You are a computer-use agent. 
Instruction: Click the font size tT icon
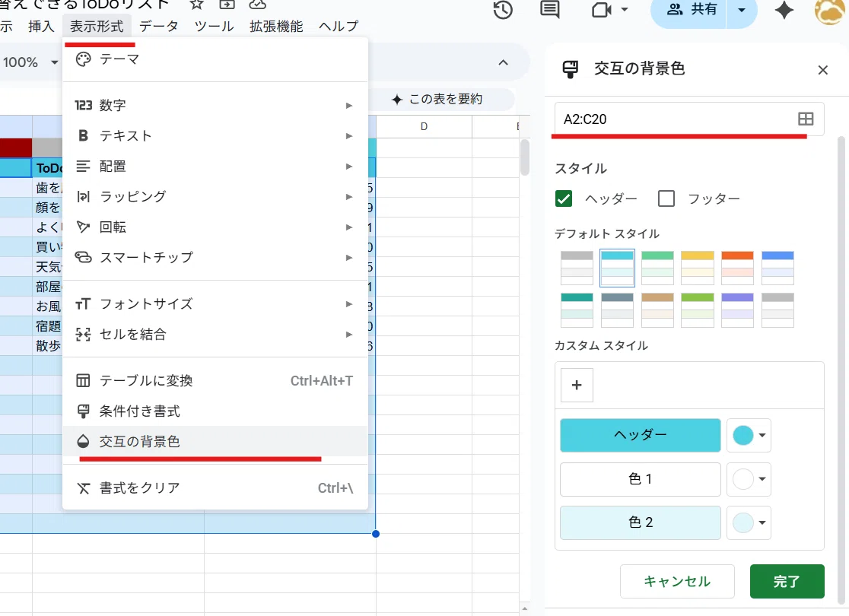(83, 303)
